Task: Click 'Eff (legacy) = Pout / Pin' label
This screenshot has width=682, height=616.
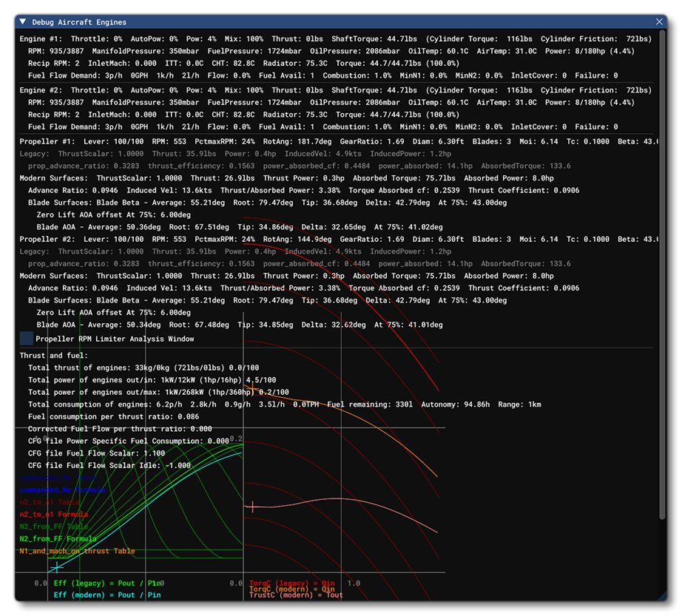Action: [107, 583]
